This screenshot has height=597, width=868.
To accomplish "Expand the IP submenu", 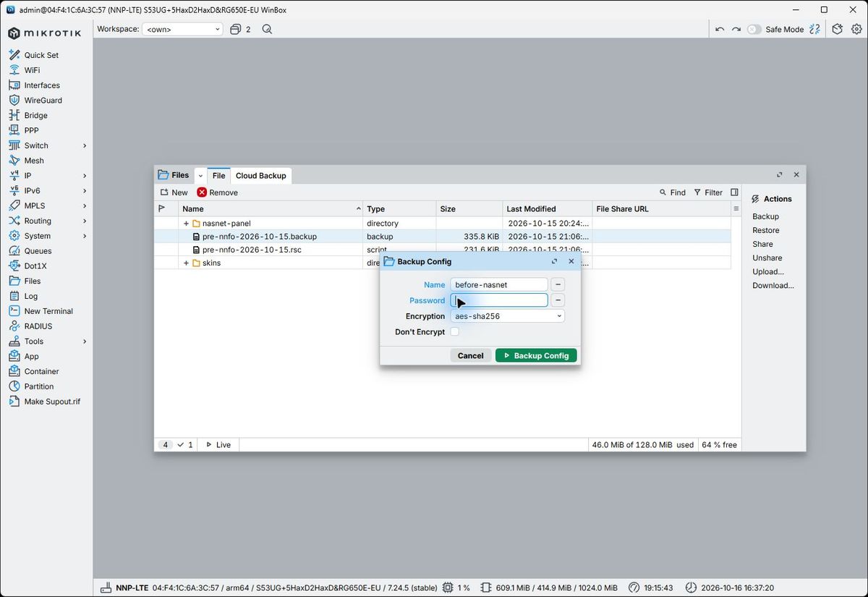I will tap(85, 176).
